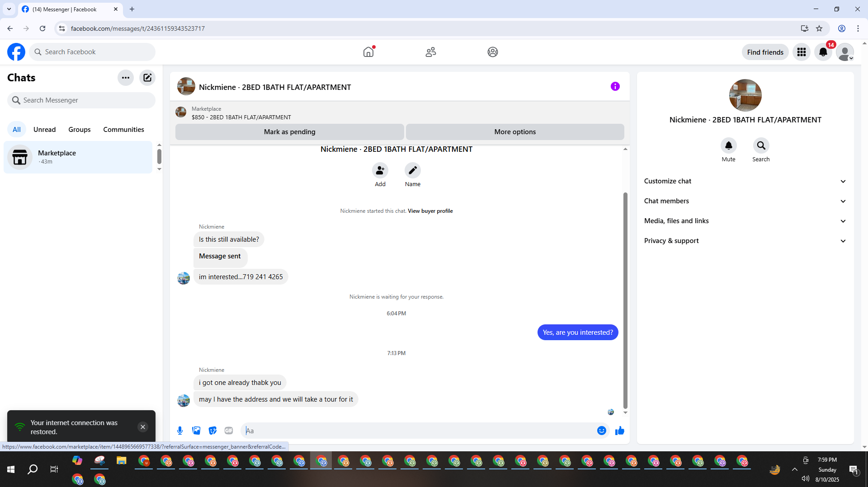The height and width of the screenshot is (487, 868).
Task: Open Chrome's three-dot menu
Action: [858, 28]
